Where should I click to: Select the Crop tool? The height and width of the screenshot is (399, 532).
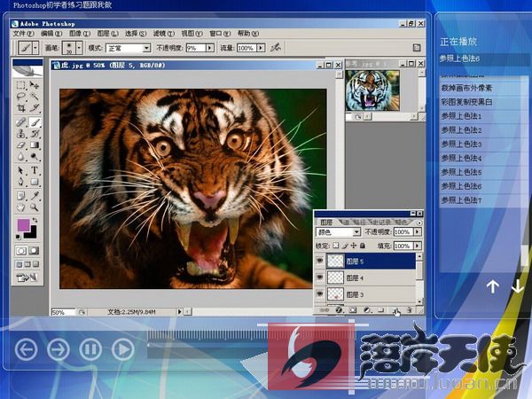[21, 108]
